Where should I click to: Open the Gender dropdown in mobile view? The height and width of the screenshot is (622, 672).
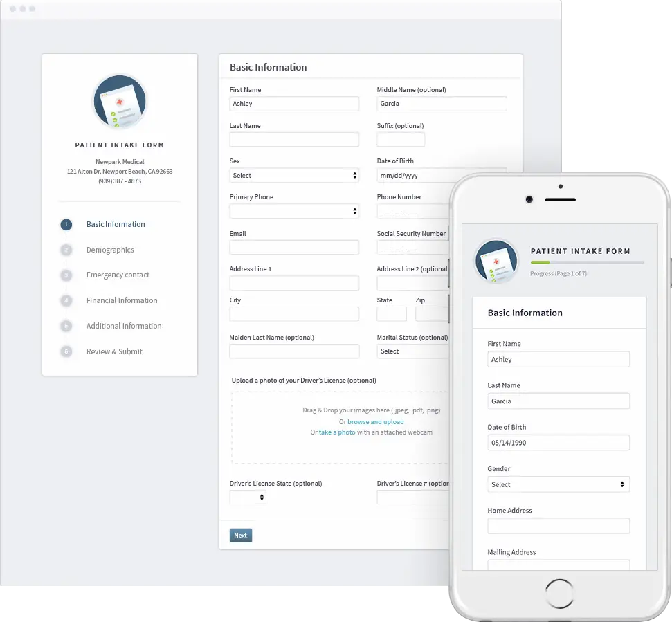click(x=558, y=484)
